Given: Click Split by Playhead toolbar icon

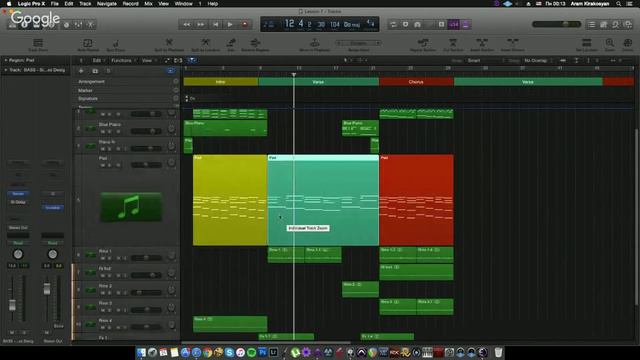Looking at the screenshot, I should 169,44.
